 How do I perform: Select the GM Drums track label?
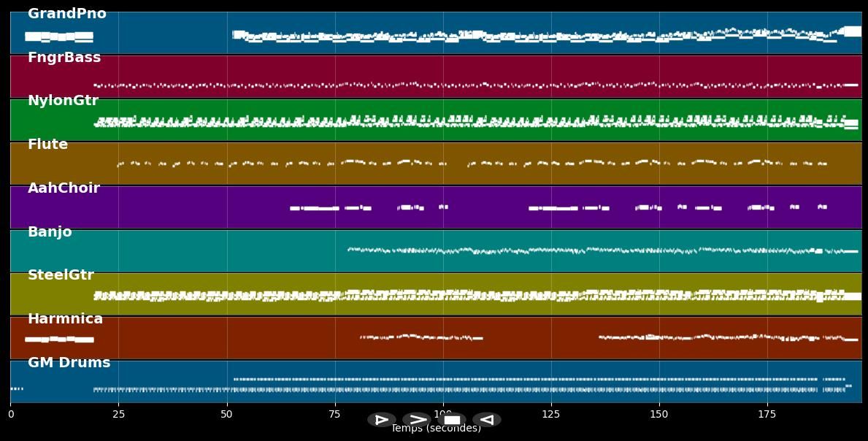pos(69,362)
